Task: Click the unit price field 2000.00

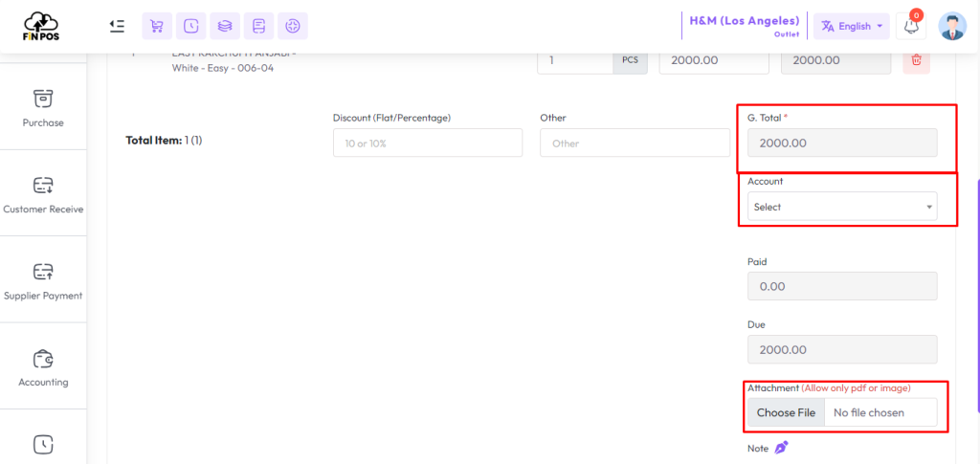Action: (x=714, y=60)
